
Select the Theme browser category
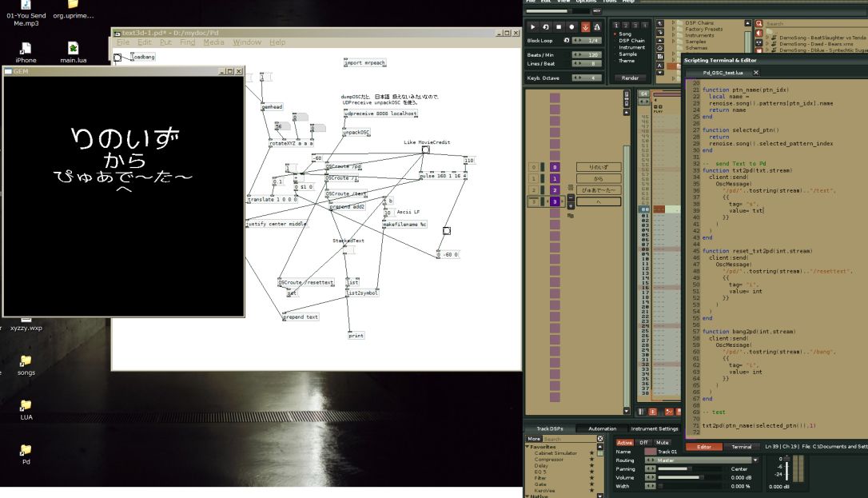(x=627, y=61)
